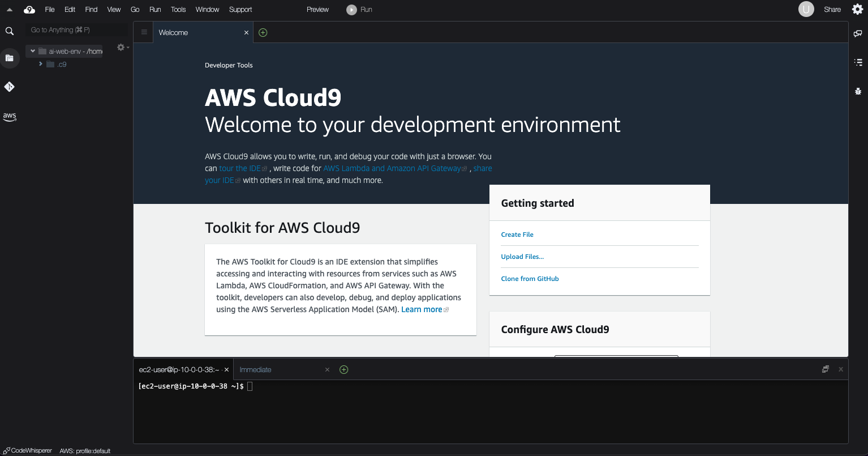Click the Share button
Screen dimensions: 868x456
pyautogui.click(x=832, y=10)
